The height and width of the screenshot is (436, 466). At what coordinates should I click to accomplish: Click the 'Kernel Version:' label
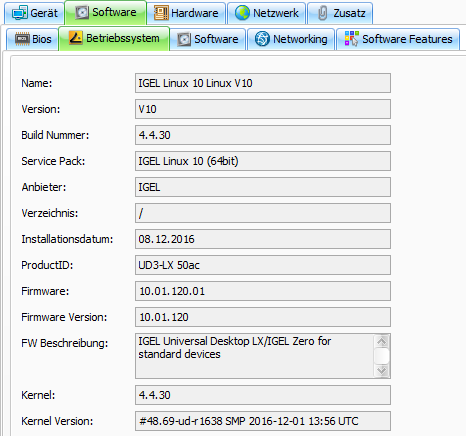click(x=57, y=421)
